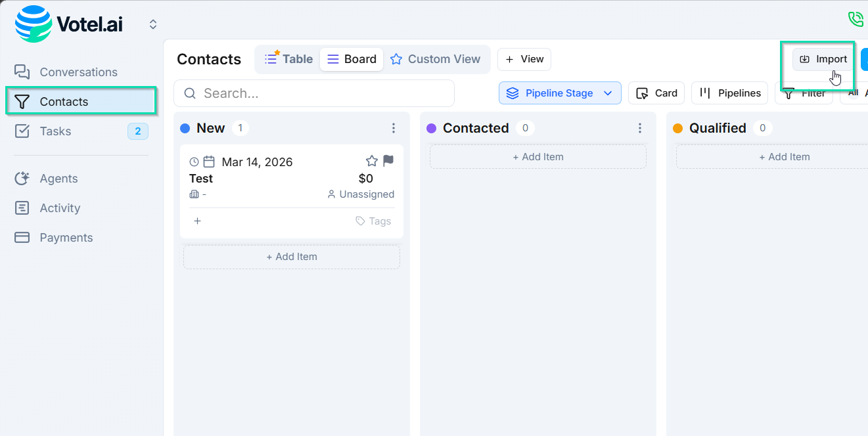This screenshot has height=436, width=868.
Task: Click inside the Search field
Action: coord(313,93)
